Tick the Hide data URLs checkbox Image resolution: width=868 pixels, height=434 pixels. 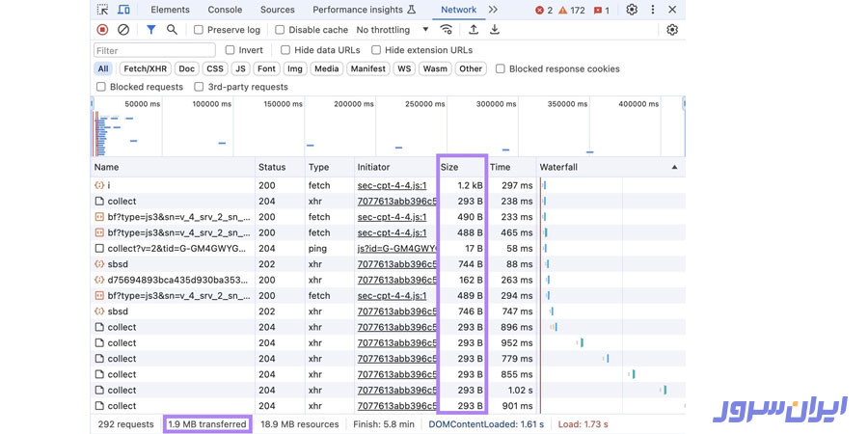[285, 50]
